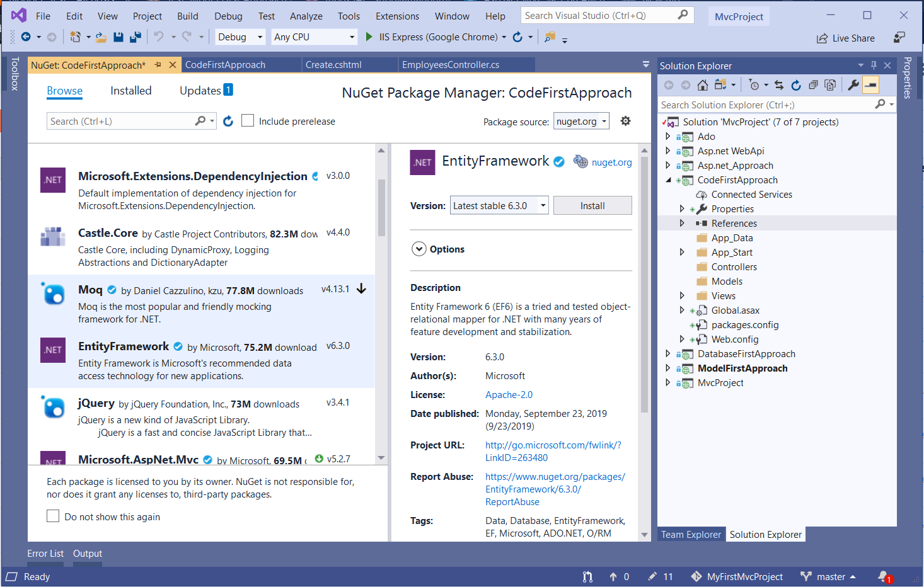Open Properties via the wrench icon

coord(853,85)
